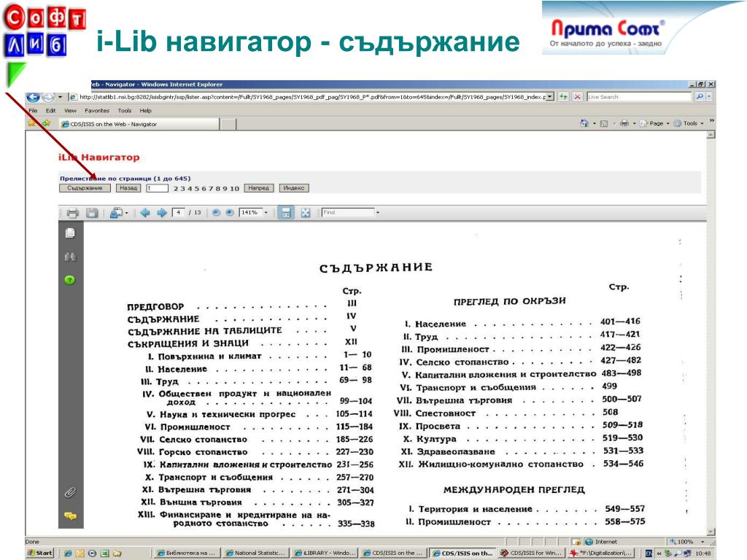The image size is (747, 560).
Task: Refresh the page with the green arrows icon
Action: click(564, 97)
